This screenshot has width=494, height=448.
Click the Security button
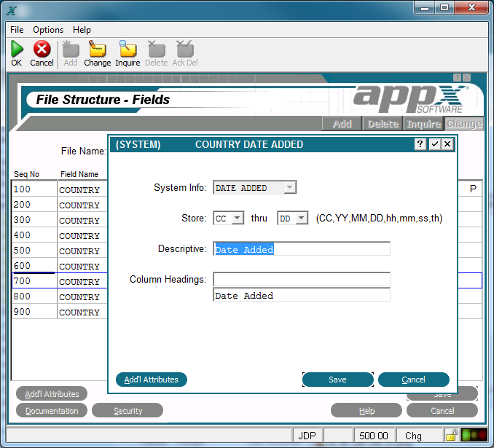[128, 411]
